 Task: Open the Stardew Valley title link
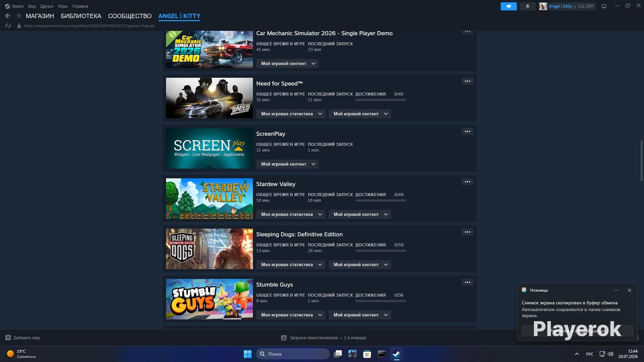[276, 184]
